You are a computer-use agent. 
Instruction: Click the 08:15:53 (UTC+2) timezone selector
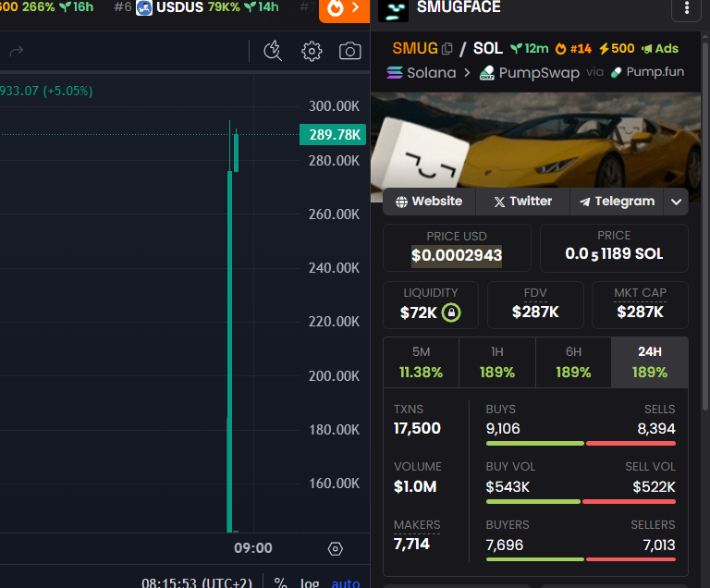(197, 582)
